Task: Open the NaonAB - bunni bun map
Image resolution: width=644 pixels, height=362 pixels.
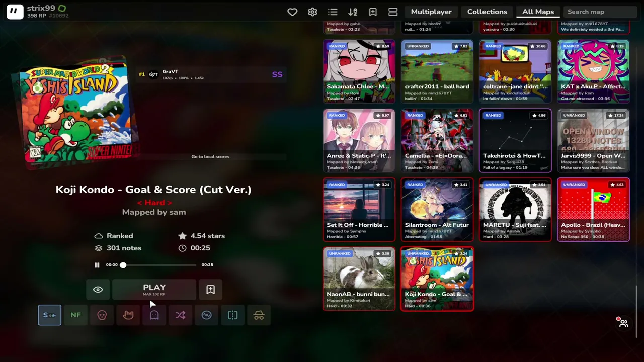Action: point(359,279)
